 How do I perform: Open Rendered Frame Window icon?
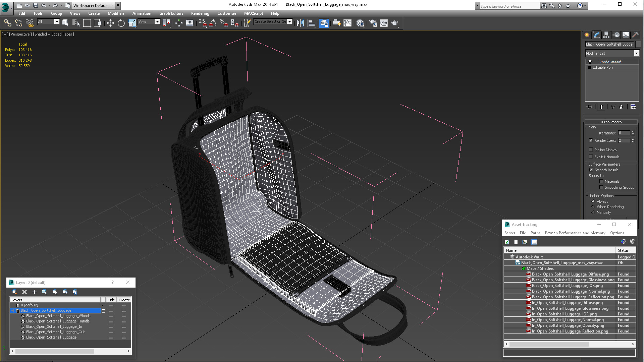pyautogui.click(x=384, y=23)
